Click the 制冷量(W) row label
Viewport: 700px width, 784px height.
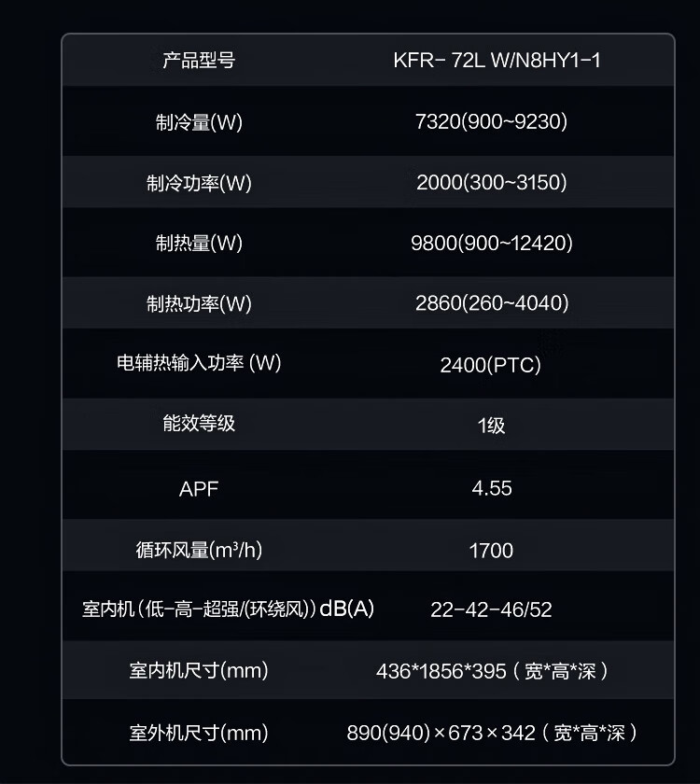point(199,122)
